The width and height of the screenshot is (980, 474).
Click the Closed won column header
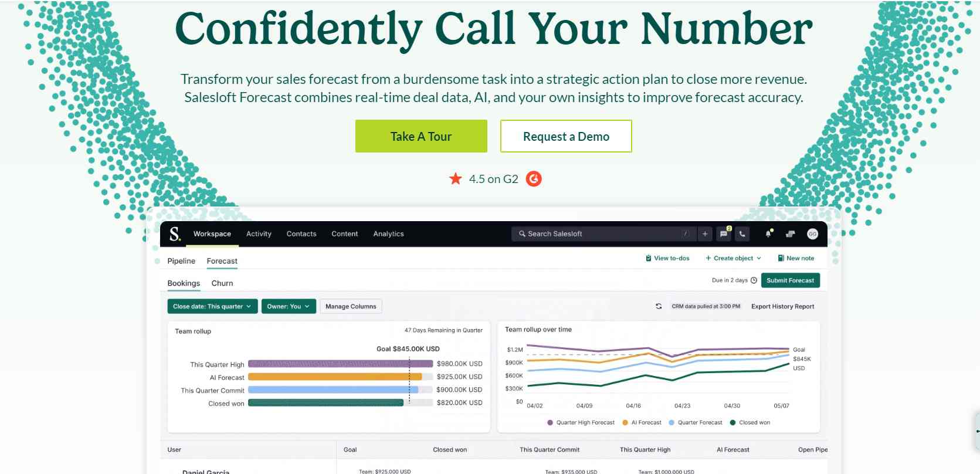[450, 450]
